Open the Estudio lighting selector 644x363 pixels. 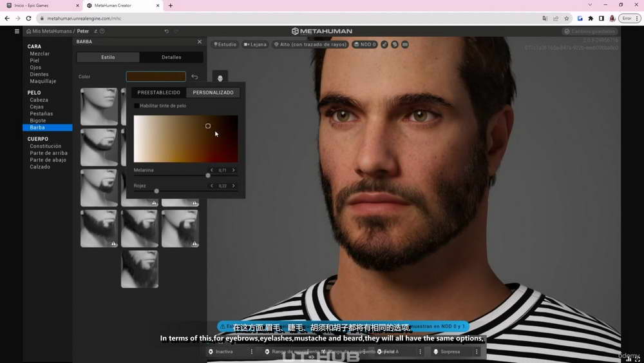[x=225, y=44]
